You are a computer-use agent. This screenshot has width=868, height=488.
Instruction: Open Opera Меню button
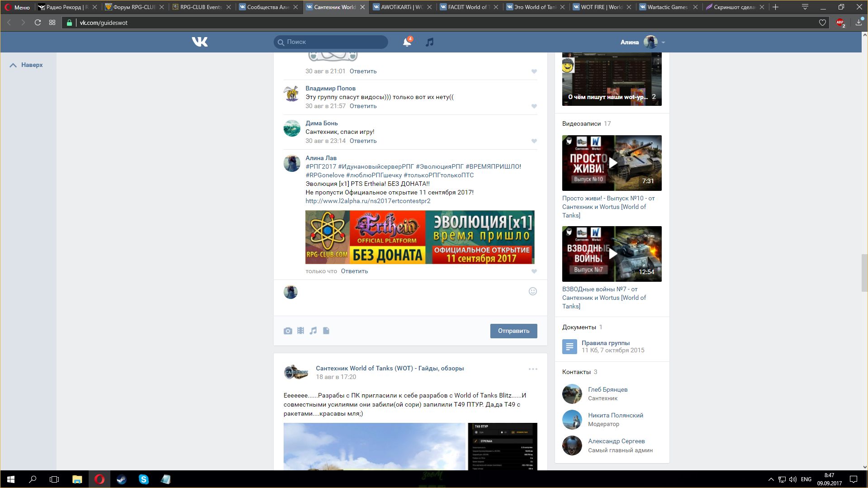point(17,7)
